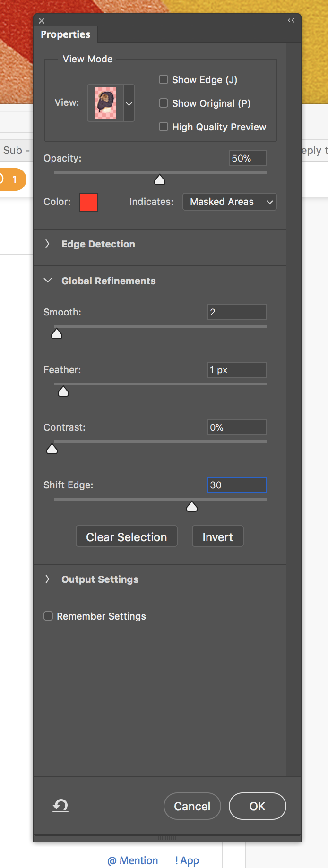Click the reset workspace arrow icon

(x=60, y=806)
